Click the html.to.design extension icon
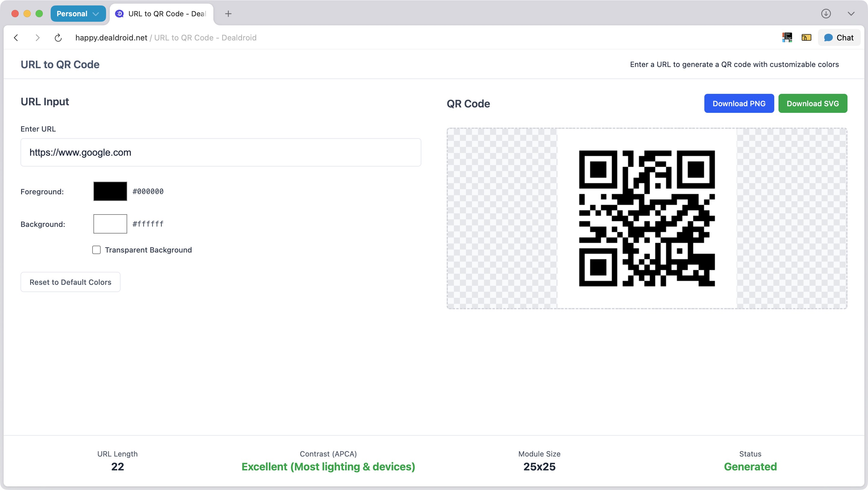 click(x=787, y=37)
